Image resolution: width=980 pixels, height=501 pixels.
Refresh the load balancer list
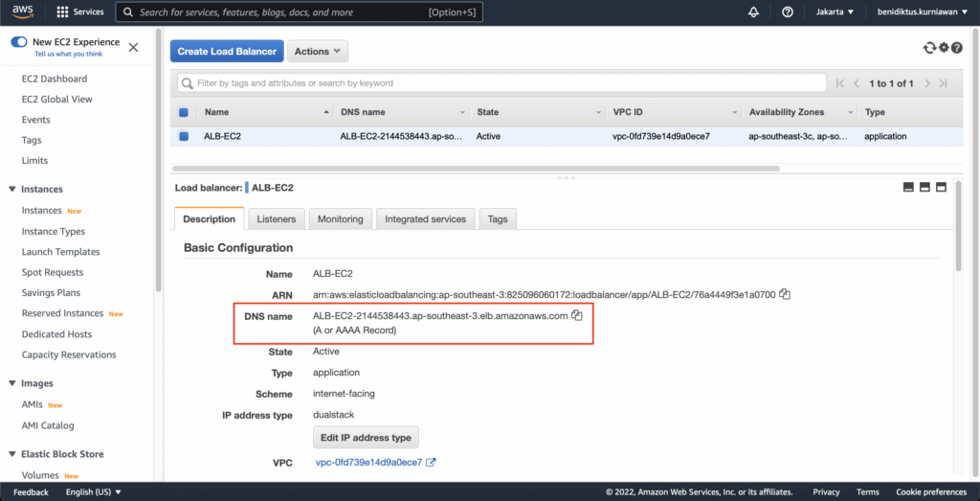[929, 48]
